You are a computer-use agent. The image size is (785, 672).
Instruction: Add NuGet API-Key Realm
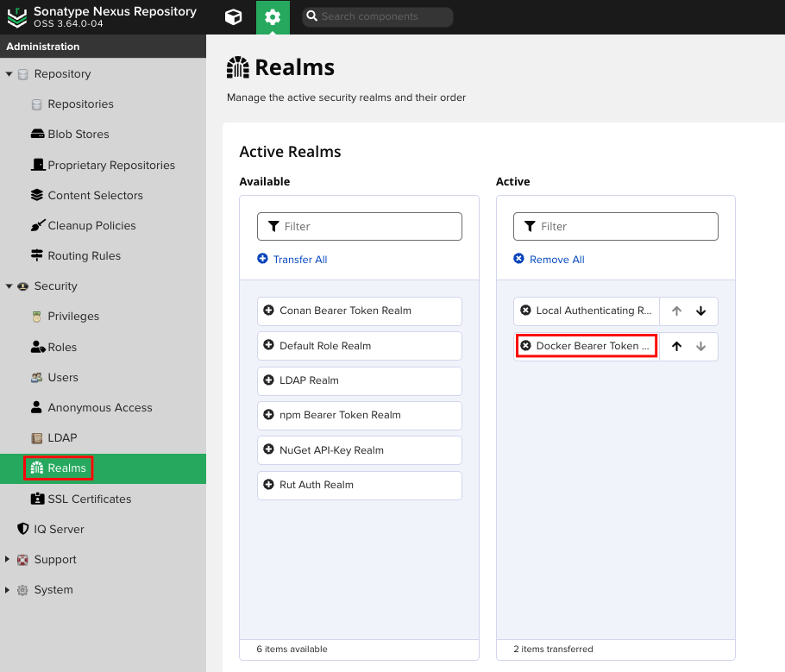[360, 450]
